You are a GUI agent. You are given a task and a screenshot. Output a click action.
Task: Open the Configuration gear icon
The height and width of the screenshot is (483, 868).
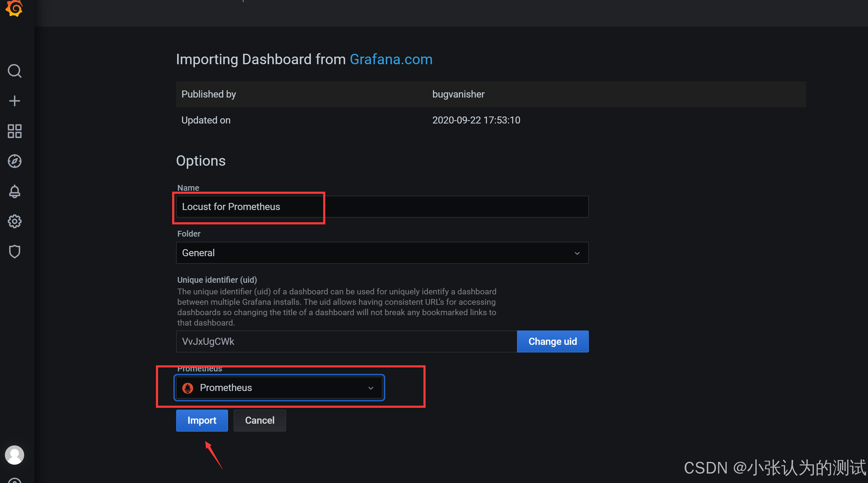[x=14, y=221]
